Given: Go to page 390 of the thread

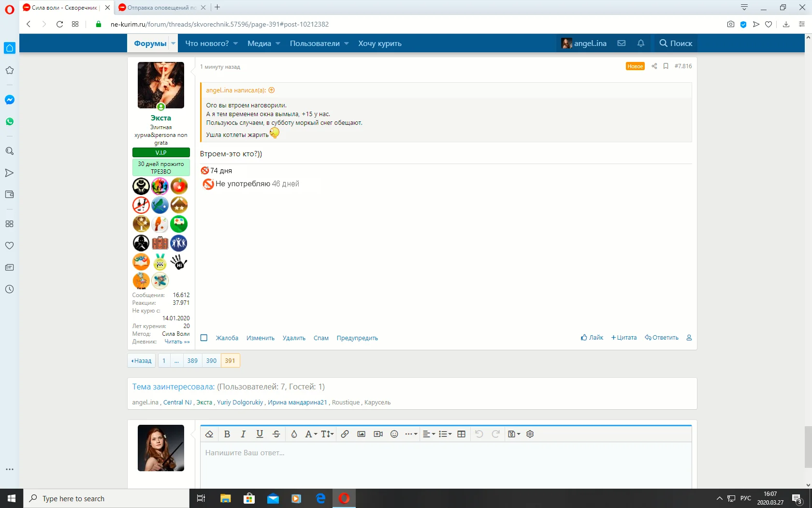Looking at the screenshot, I should click(x=211, y=360).
